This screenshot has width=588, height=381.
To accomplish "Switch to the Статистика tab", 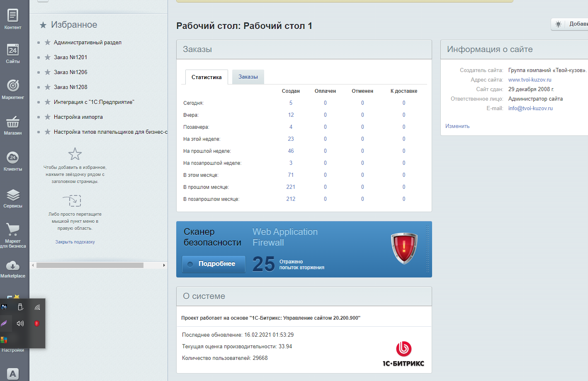I will tap(207, 77).
